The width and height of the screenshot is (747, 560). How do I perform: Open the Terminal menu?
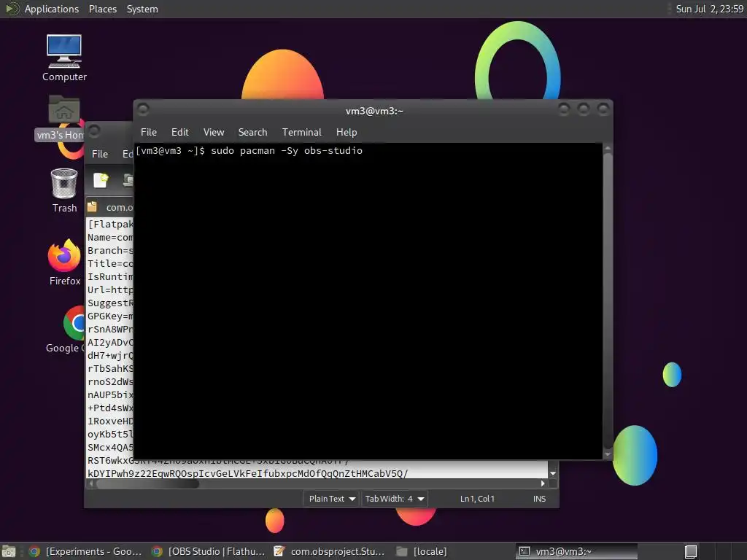pos(301,132)
